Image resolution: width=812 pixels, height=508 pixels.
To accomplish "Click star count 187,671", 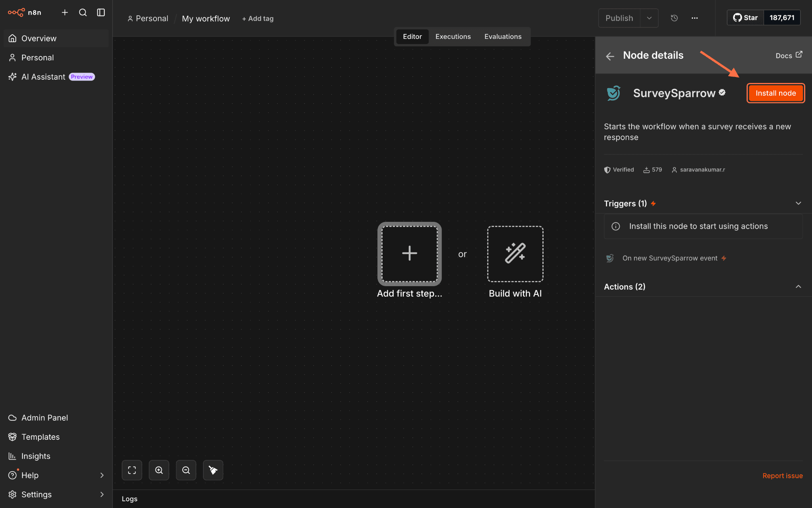I will pyautogui.click(x=782, y=17).
